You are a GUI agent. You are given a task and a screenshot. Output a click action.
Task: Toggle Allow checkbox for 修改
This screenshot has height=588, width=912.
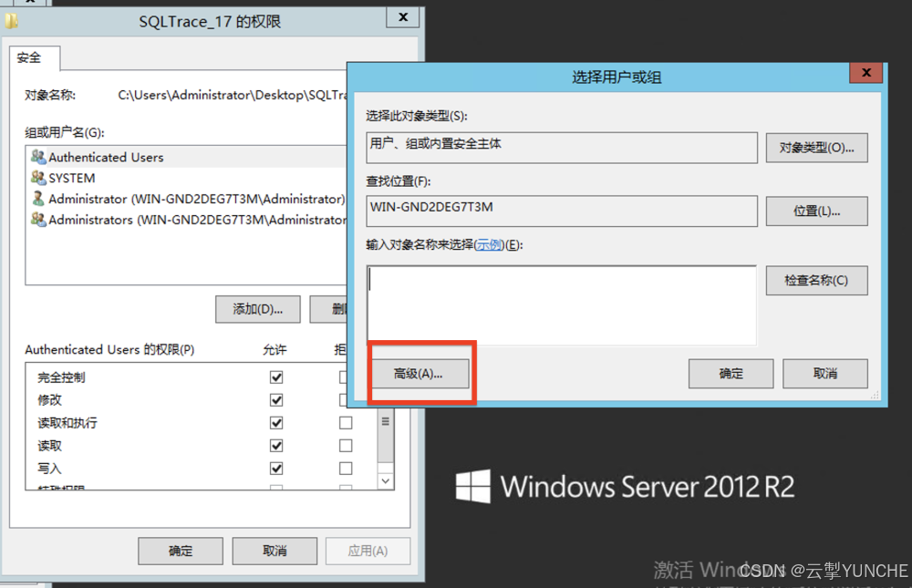[x=276, y=399]
